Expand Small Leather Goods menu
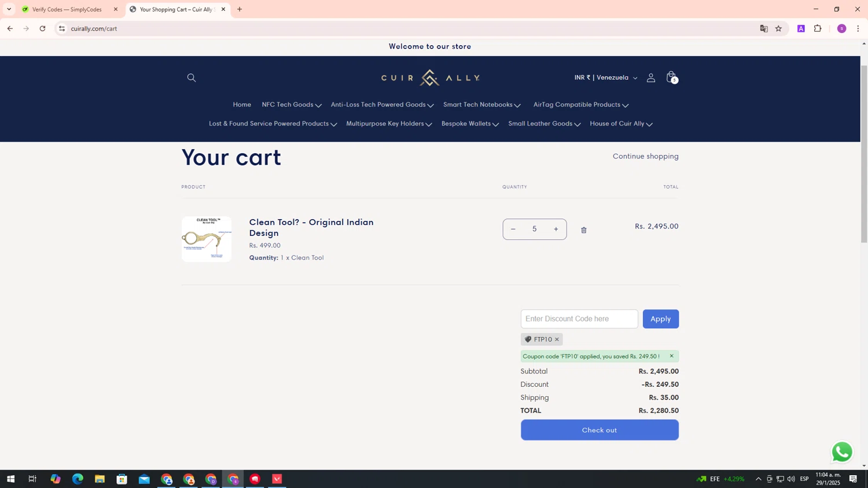This screenshot has height=488, width=868. click(x=545, y=124)
